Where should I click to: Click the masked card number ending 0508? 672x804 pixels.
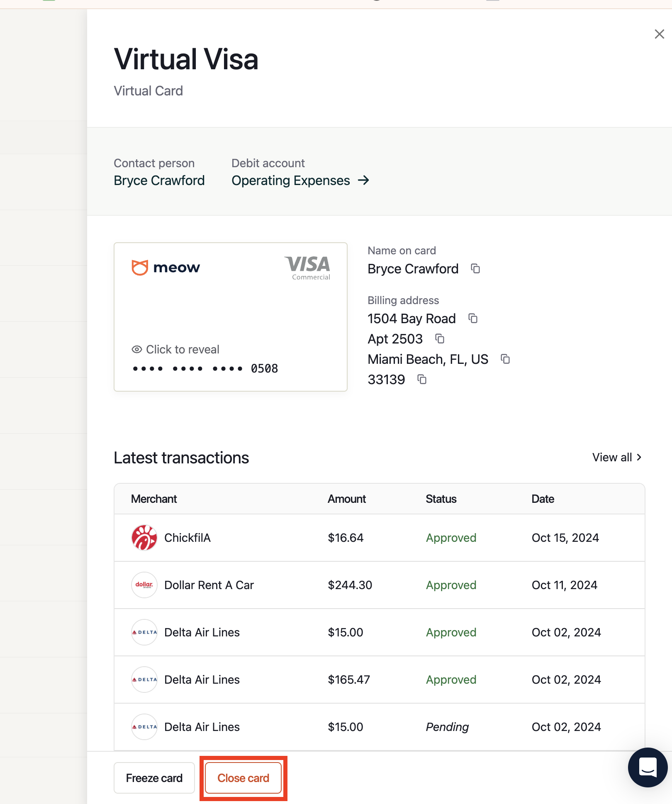[205, 368]
